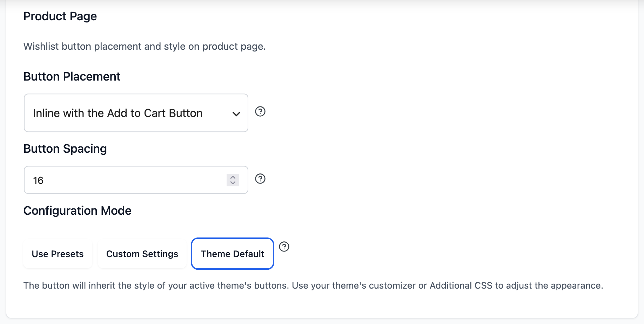The width and height of the screenshot is (644, 324).
Task: Open the Button Placement help icon
Action: point(260,112)
